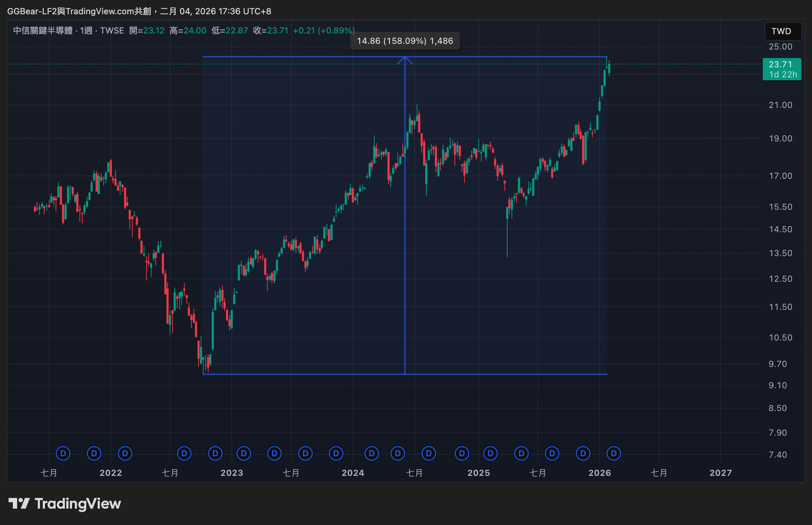Click the dividend D marker just right of the 2023 label

[x=243, y=453]
